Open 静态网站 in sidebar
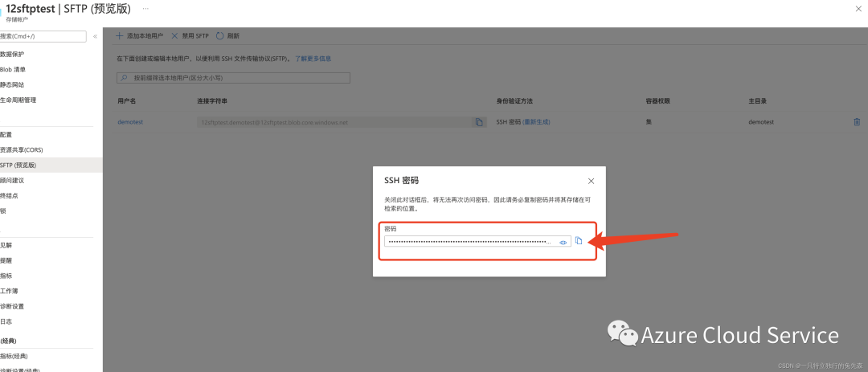 (12, 84)
